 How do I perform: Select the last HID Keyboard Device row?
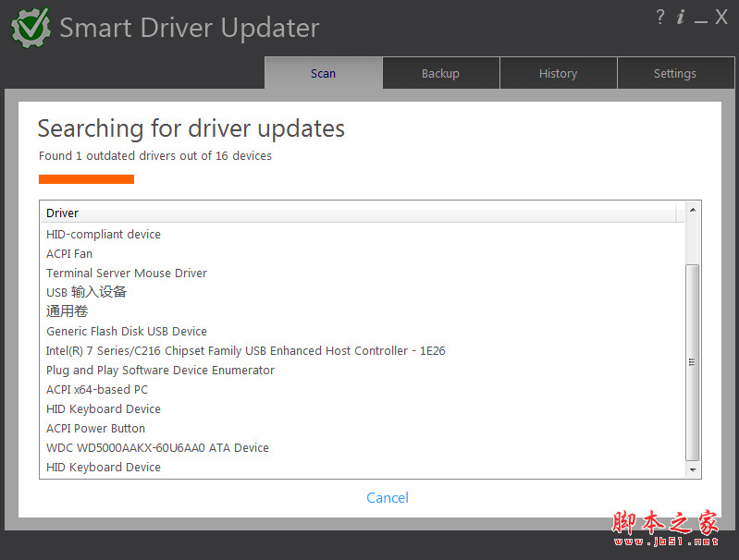[x=362, y=467]
